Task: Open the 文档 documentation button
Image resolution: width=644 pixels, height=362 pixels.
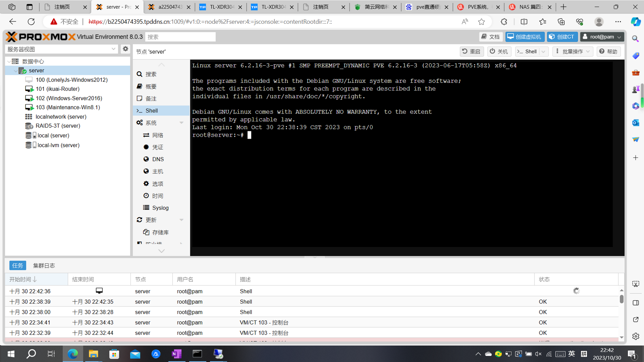Action: tap(491, 37)
